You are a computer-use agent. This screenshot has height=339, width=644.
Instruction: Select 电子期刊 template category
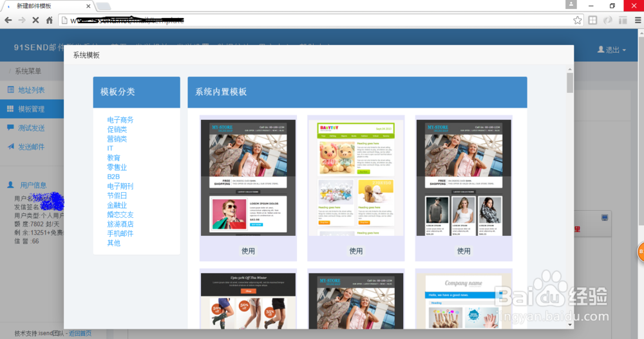[x=120, y=186]
